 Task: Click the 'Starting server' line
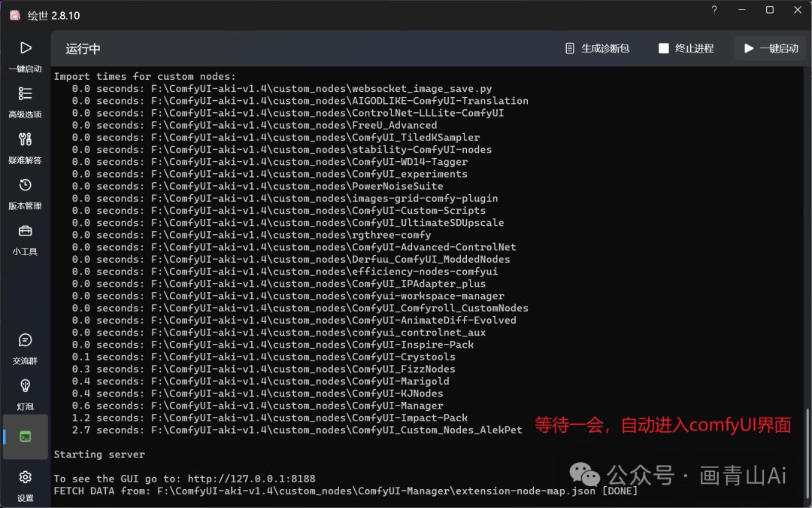[99, 454]
